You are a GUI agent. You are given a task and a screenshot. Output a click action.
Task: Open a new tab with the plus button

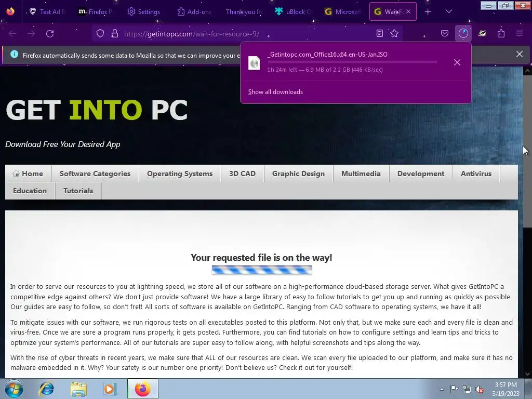(428, 11)
